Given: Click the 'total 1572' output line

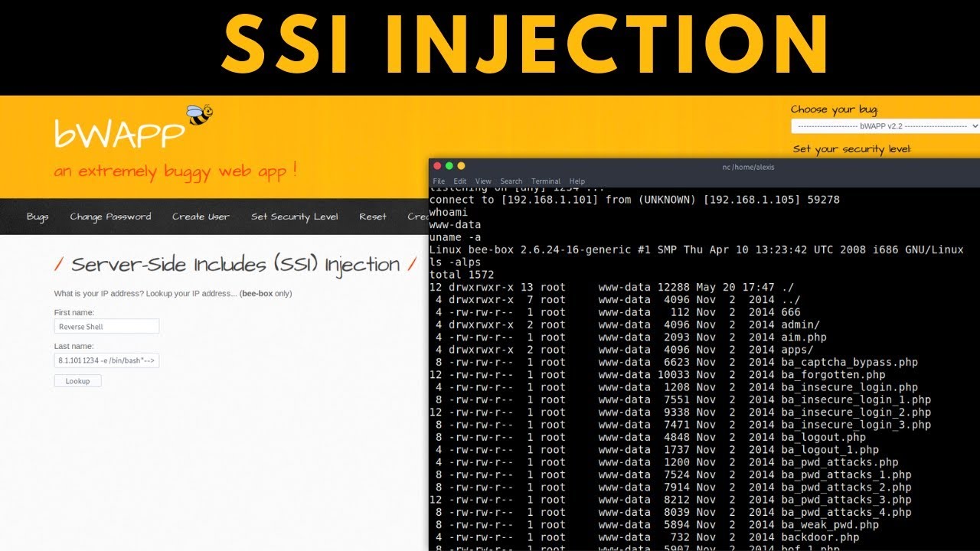Looking at the screenshot, I should (x=462, y=275).
